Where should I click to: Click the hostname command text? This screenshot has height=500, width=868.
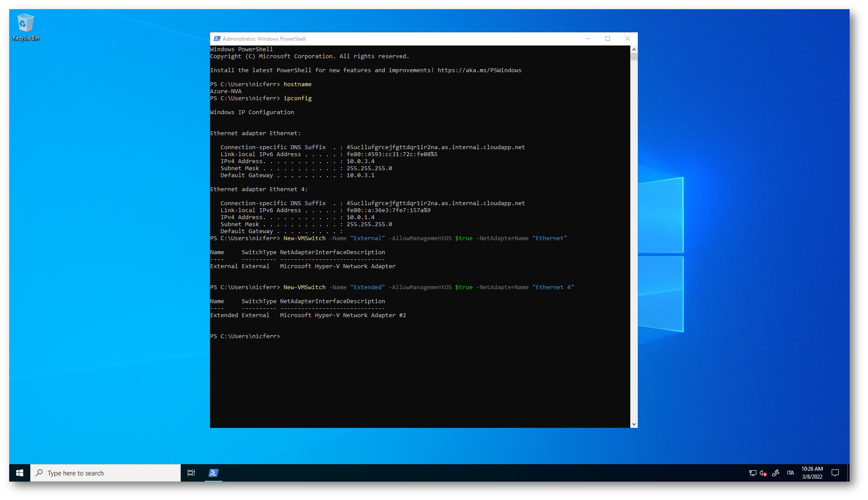click(x=298, y=84)
